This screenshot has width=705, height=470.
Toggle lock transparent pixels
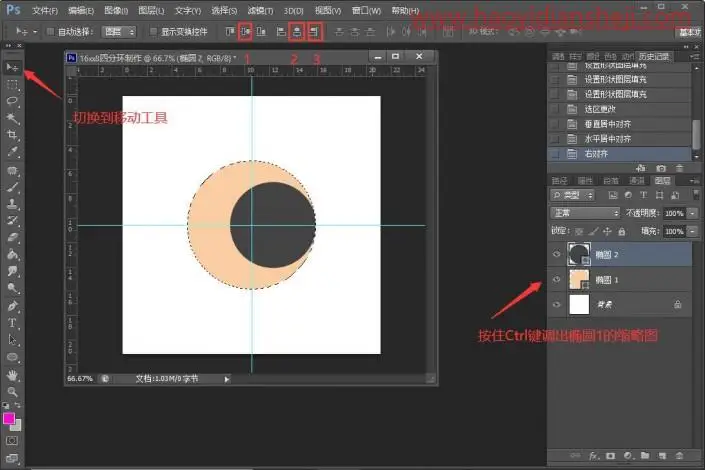[x=579, y=232]
